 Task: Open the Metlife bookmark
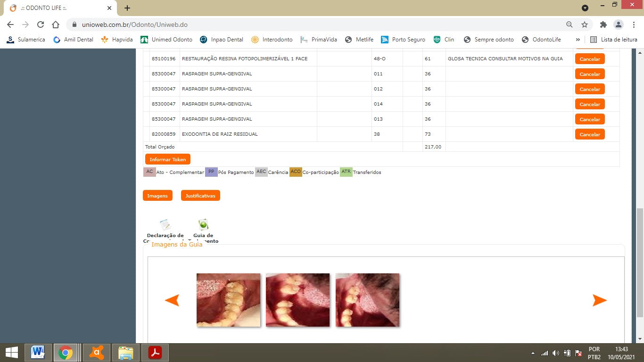(x=359, y=40)
